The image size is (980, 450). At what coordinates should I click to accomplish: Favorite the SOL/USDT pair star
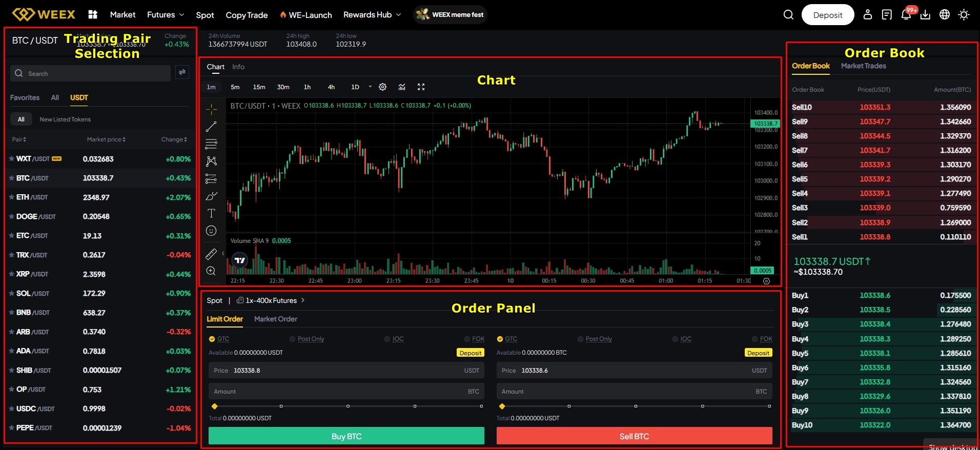point(11,293)
